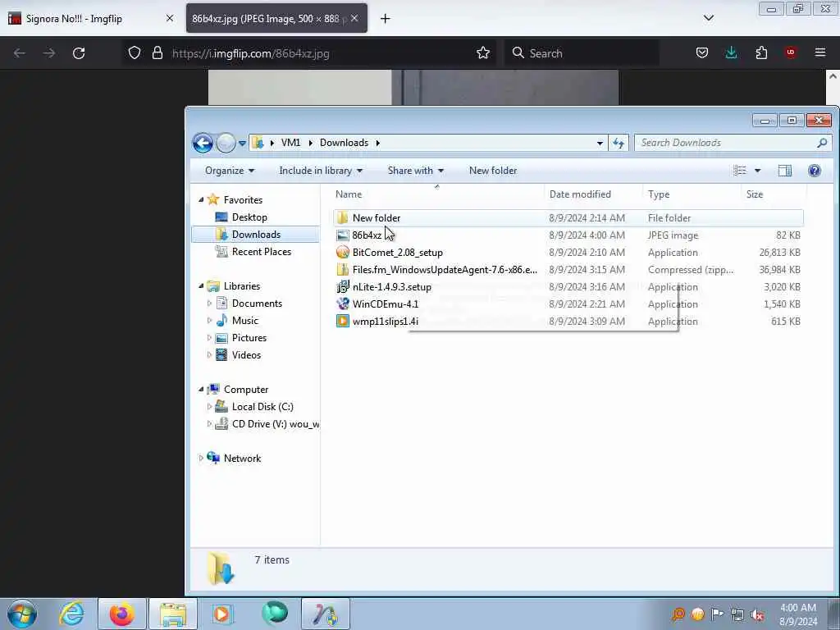Screen dimensions: 840x630
Task: Open the recent locations dropdown arrow
Action: (242, 143)
